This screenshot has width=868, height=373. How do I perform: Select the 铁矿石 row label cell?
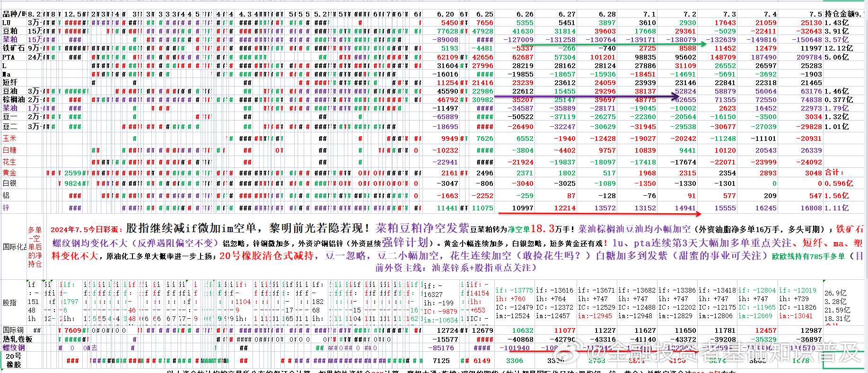pos(14,48)
